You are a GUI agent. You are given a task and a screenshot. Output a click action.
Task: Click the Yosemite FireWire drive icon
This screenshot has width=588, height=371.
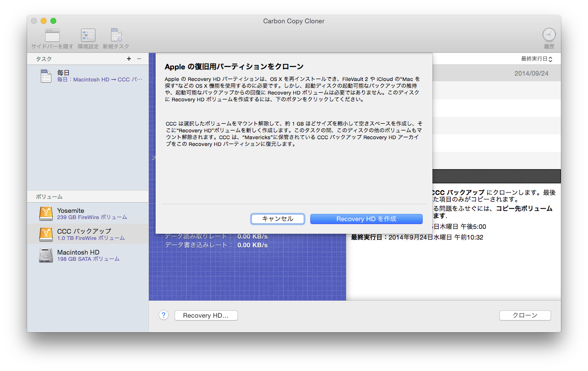(46, 214)
